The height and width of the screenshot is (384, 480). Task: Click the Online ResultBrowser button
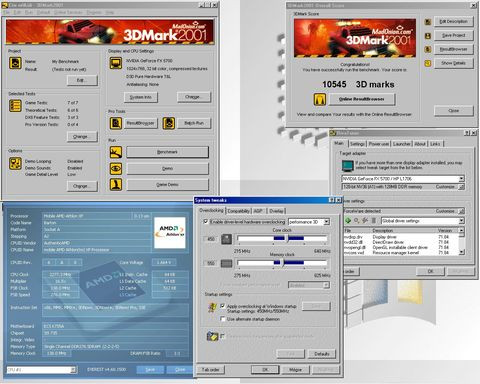362,99
